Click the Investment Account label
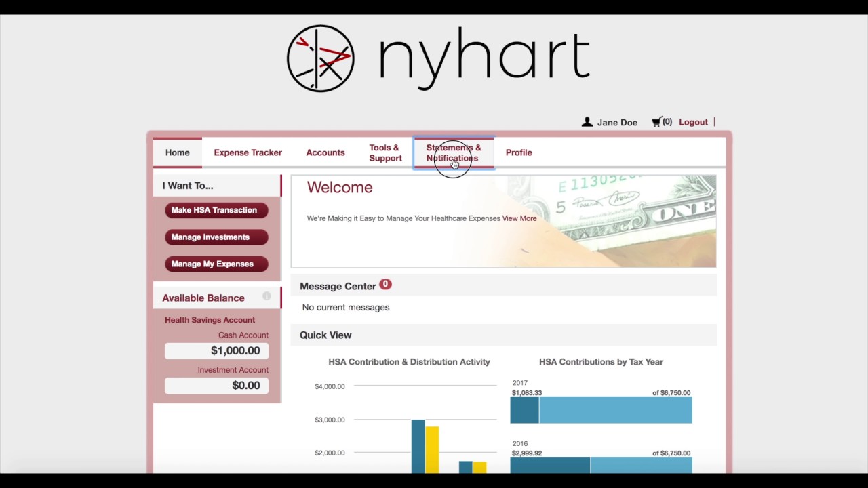The height and width of the screenshot is (488, 868). (x=233, y=370)
